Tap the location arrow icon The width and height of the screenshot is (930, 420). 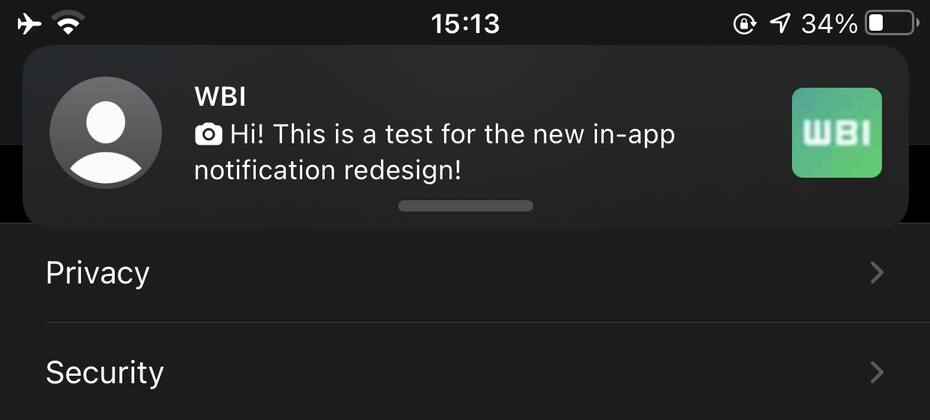click(x=780, y=24)
